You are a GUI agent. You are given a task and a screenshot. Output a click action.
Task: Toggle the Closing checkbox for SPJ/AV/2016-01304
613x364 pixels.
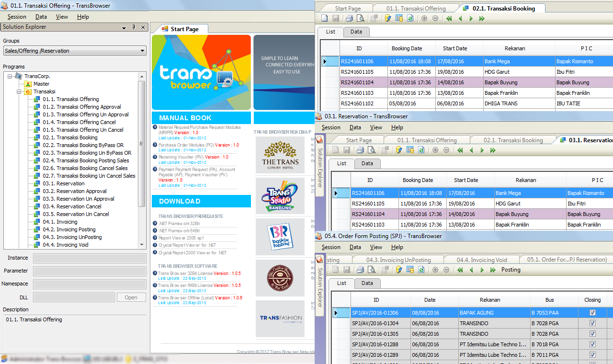click(x=592, y=323)
